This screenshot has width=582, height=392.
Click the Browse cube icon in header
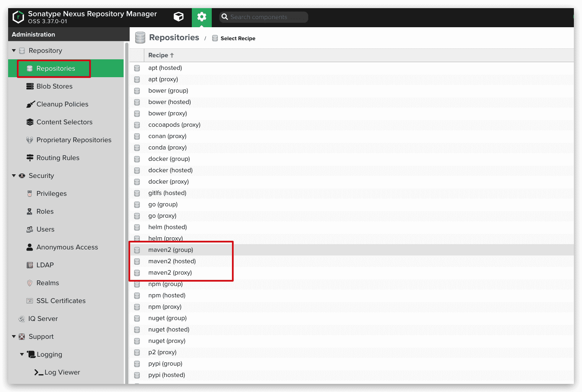(x=178, y=17)
